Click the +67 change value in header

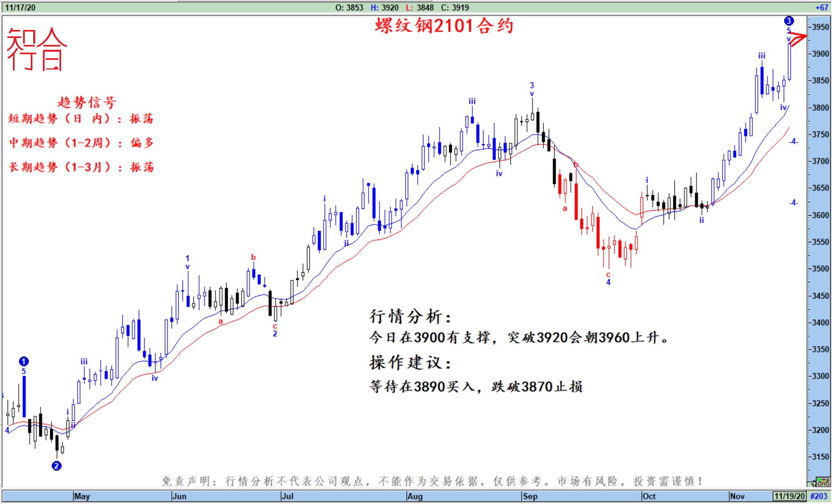tap(821, 8)
